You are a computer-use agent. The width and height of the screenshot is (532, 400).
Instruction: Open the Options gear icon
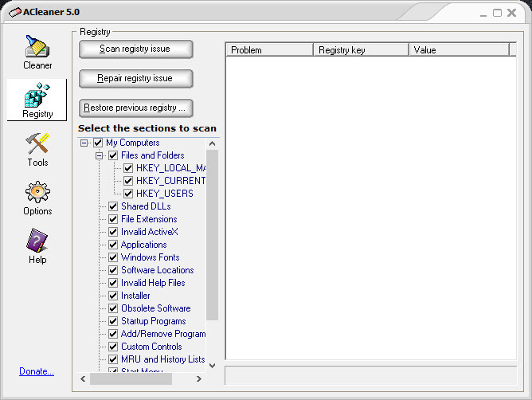coord(37,192)
